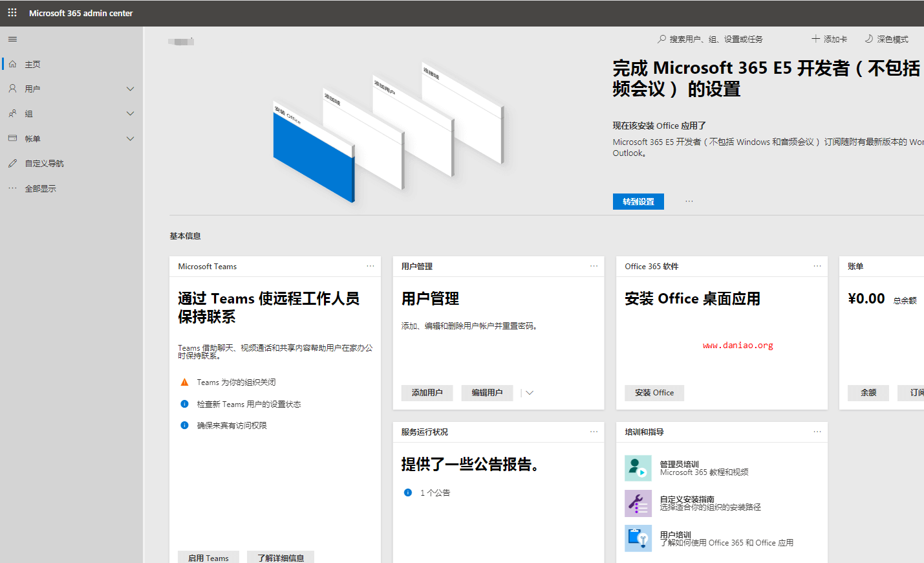Open the custom setup guide icon
Viewport: 924px width, 563px height.
pyautogui.click(x=638, y=503)
